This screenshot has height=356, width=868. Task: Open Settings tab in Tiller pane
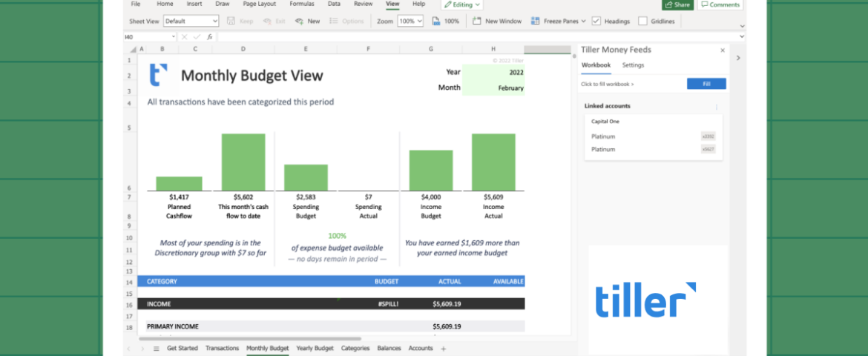point(633,65)
